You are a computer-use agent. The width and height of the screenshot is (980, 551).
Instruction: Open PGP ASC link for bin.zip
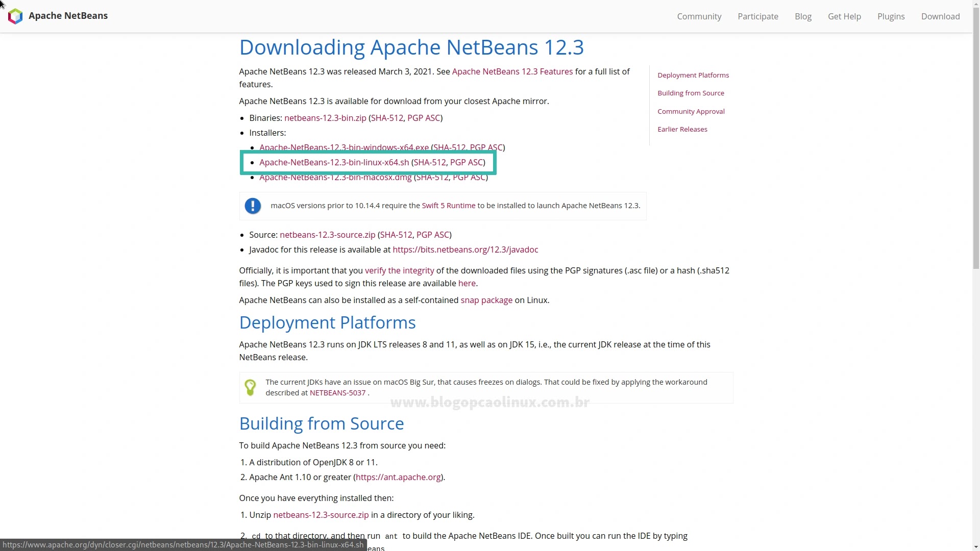(424, 118)
